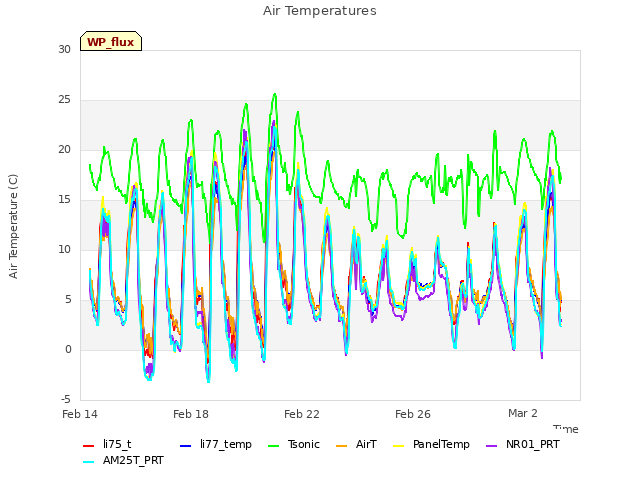This screenshot has height=480, width=640.
Task: Click the 30 y-axis tick label
Action: (64, 49)
